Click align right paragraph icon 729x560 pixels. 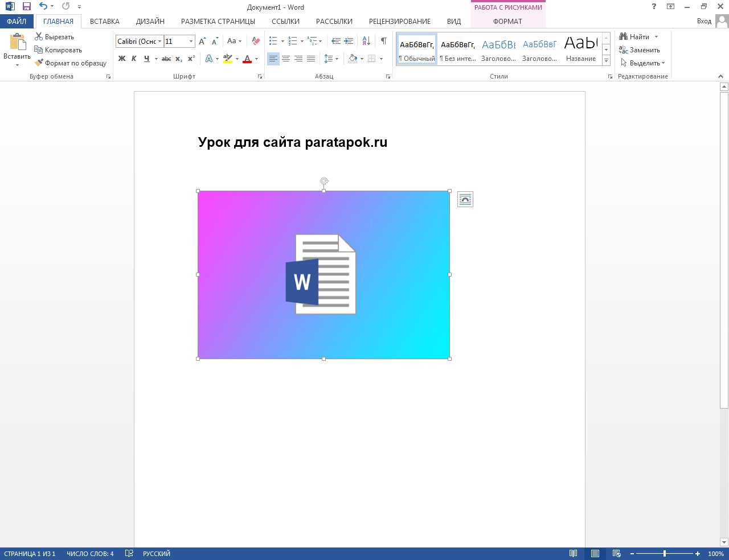(x=298, y=59)
